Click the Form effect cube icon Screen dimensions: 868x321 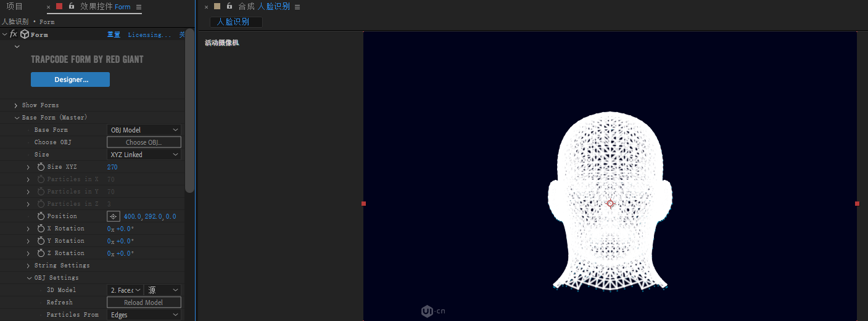tap(25, 35)
